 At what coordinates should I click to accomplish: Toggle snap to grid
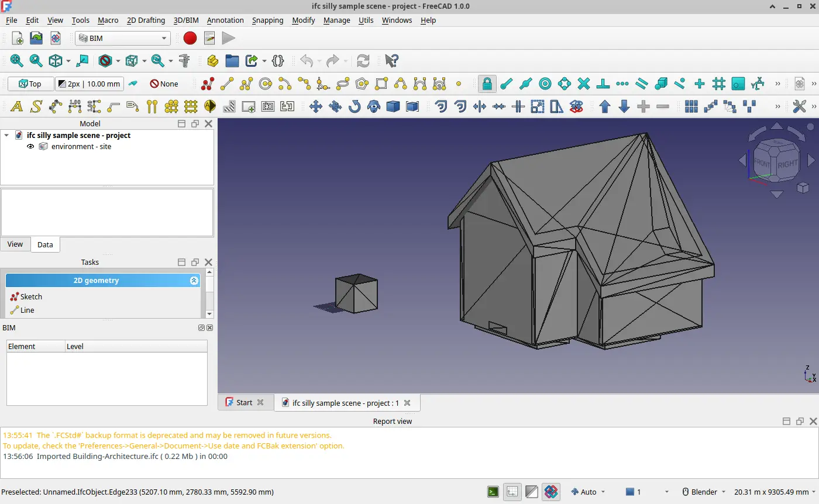(x=719, y=84)
